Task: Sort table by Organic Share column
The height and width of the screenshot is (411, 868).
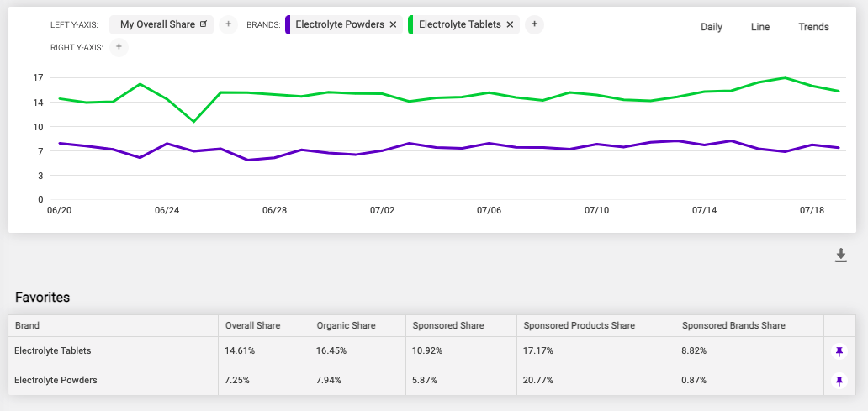Action: [346, 325]
